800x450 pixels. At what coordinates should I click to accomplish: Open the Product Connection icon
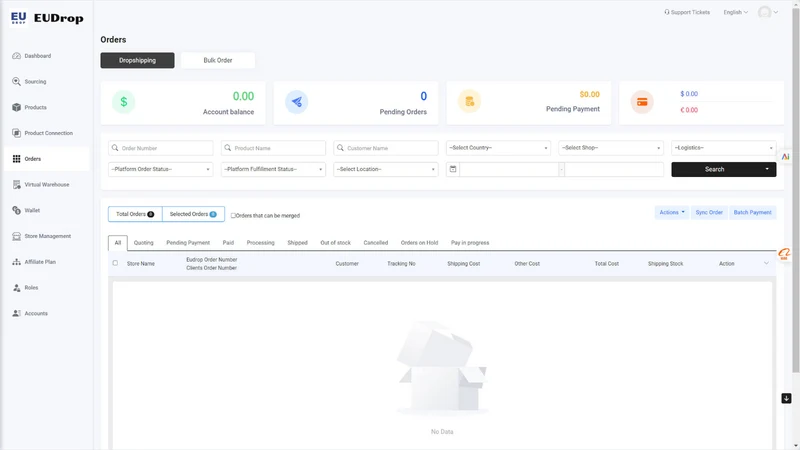tap(16, 133)
